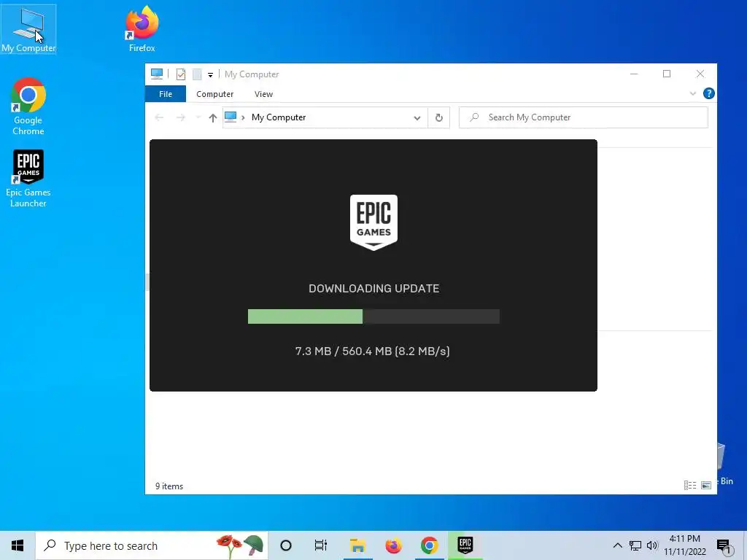747x560 pixels.
Task: Click the Back navigation arrow
Action: [159, 117]
